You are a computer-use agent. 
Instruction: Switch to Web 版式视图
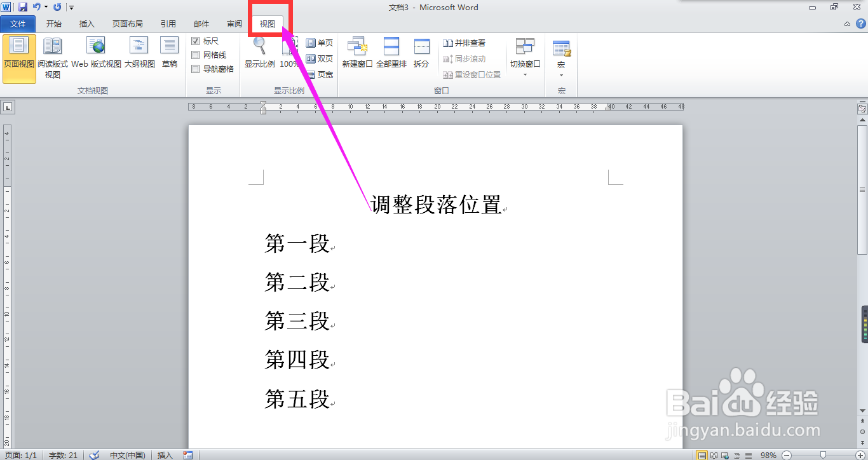click(x=97, y=54)
